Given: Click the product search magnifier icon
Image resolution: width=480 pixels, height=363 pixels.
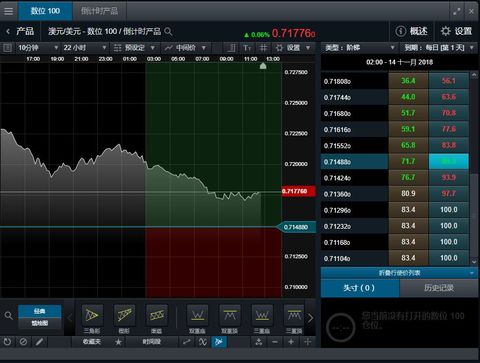Looking at the screenshot, I should 169,32.
